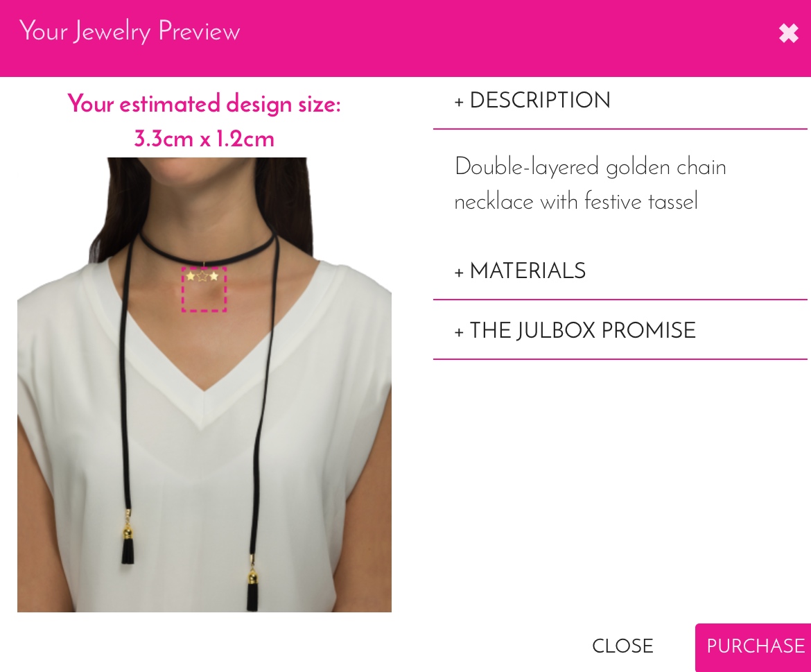Click the plus icon beside THE JULBOX PROMISE

tap(459, 332)
